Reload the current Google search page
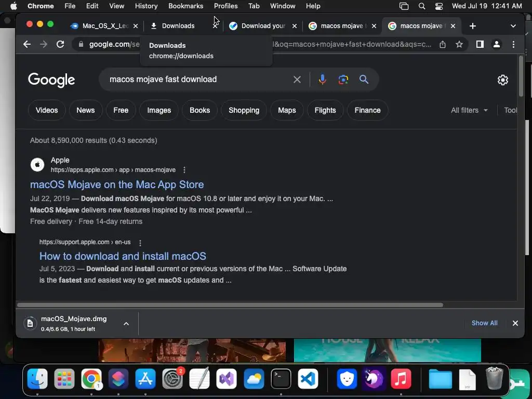 [x=60, y=44]
